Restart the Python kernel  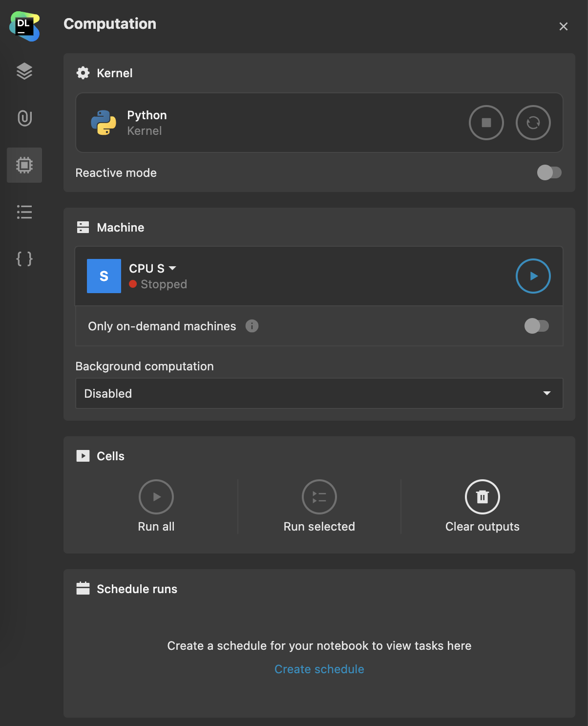coord(533,123)
